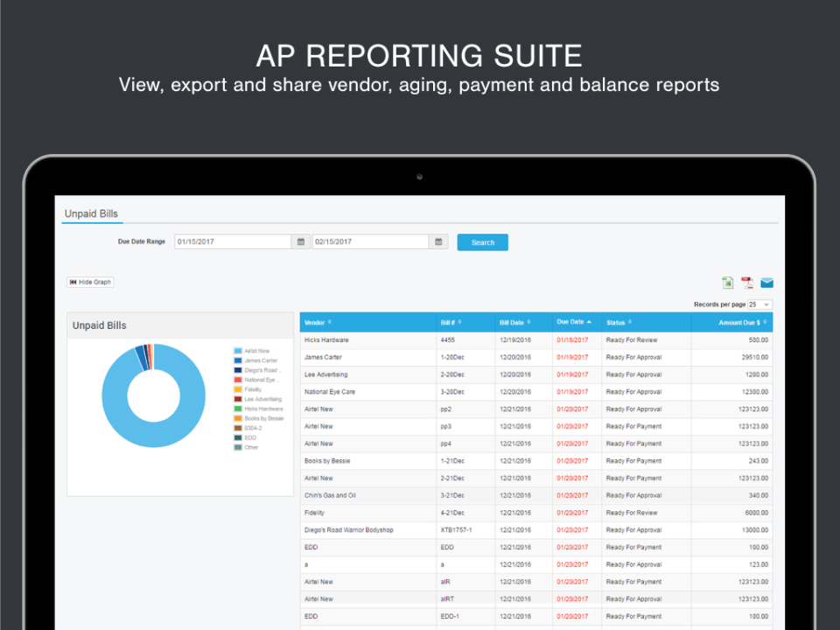Open the Records per page dropdown
This screenshot has width=840, height=630.
click(x=758, y=304)
